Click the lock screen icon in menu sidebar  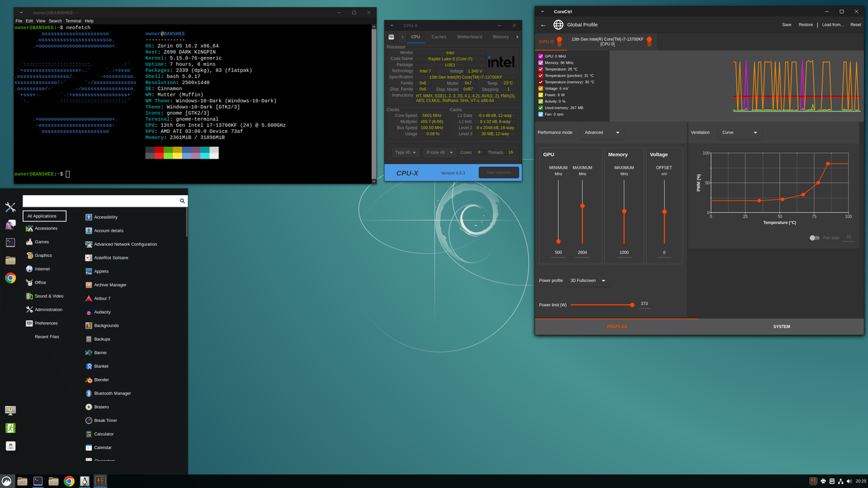pos(10,410)
